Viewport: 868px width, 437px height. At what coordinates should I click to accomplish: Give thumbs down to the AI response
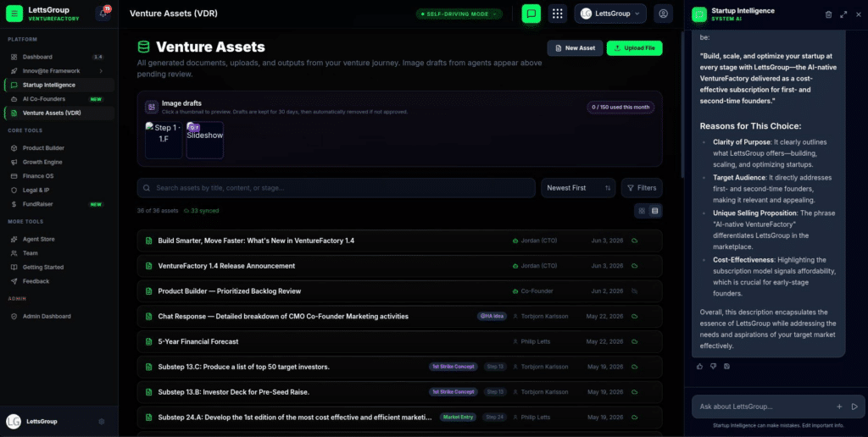point(713,366)
